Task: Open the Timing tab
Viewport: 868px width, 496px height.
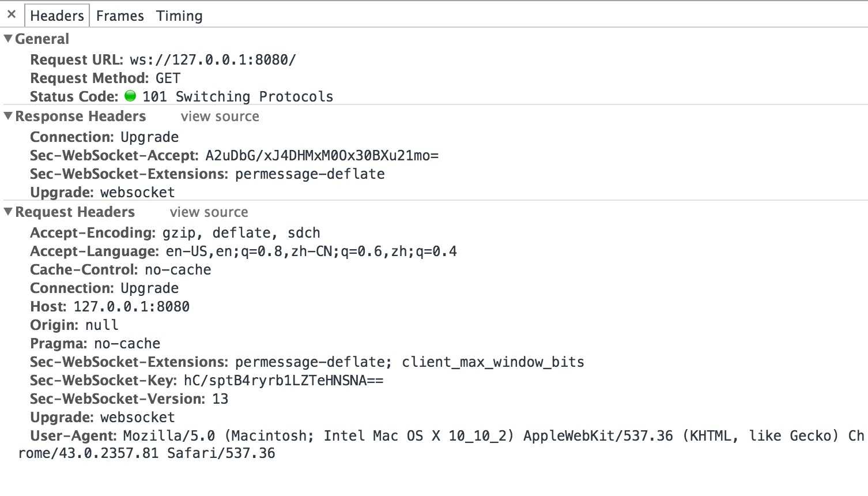Action: coord(179,16)
